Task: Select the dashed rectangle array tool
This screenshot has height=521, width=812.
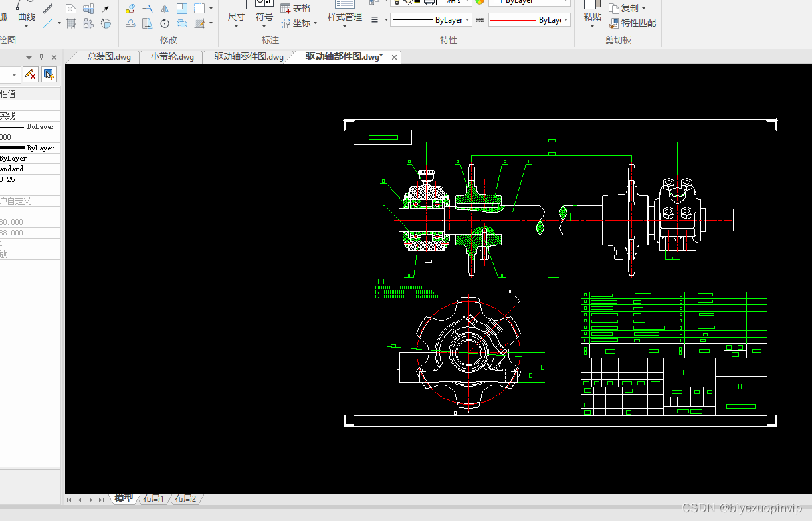Action: point(199,9)
